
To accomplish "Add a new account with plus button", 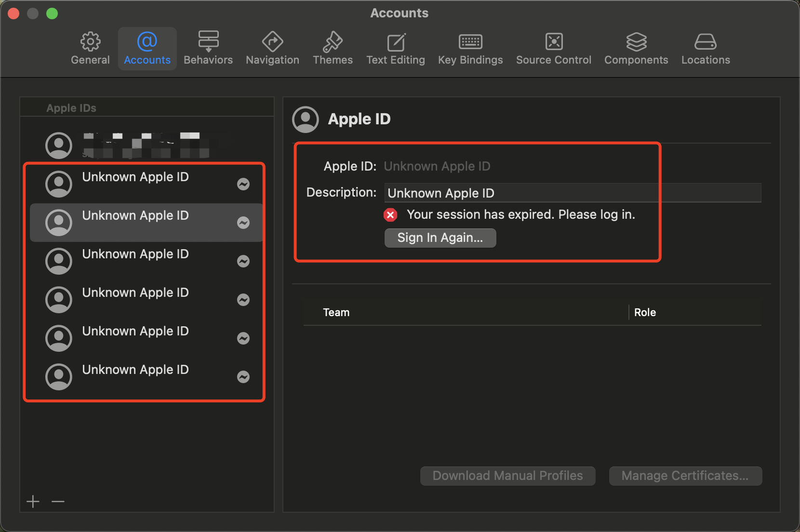I will (x=33, y=502).
